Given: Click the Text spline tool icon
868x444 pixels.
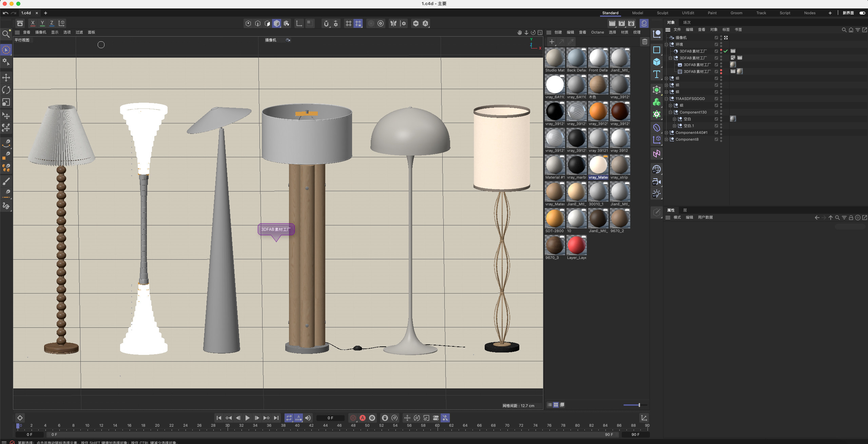Looking at the screenshot, I should pyautogui.click(x=657, y=74).
